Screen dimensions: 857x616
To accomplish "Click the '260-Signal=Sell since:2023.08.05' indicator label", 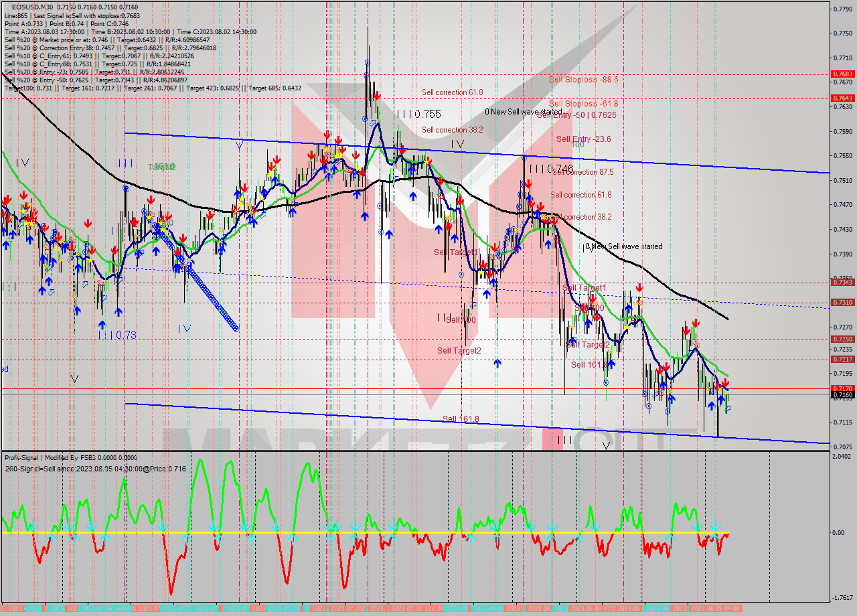I will point(95,468).
